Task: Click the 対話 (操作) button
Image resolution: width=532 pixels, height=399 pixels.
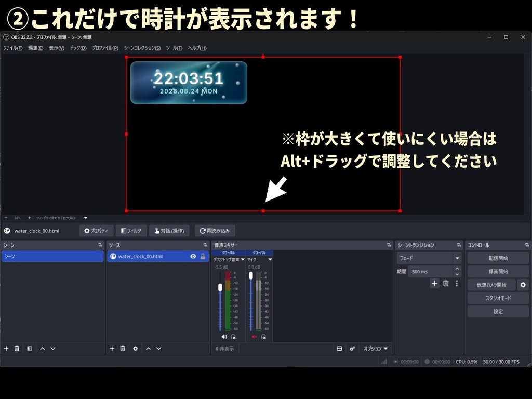Action: [169, 231]
